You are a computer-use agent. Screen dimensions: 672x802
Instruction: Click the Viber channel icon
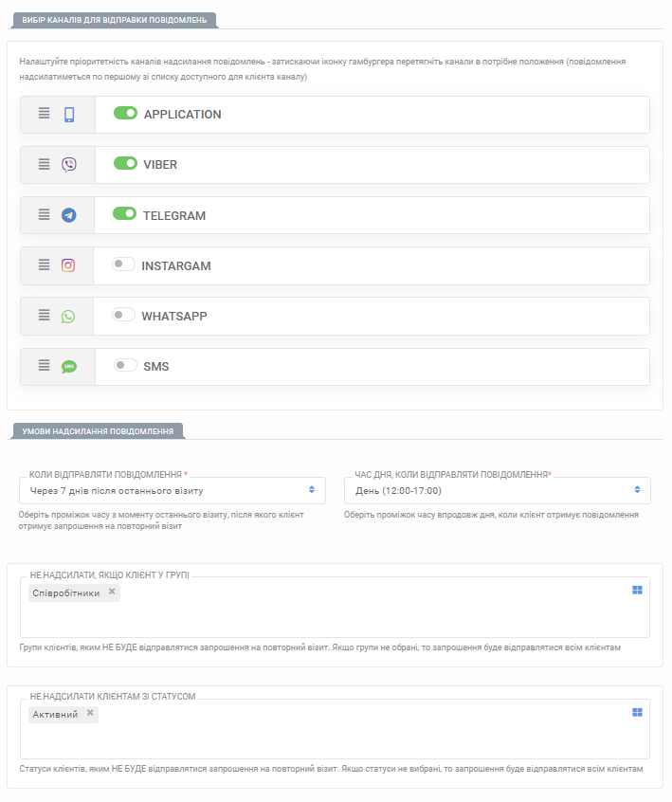click(69, 164)
